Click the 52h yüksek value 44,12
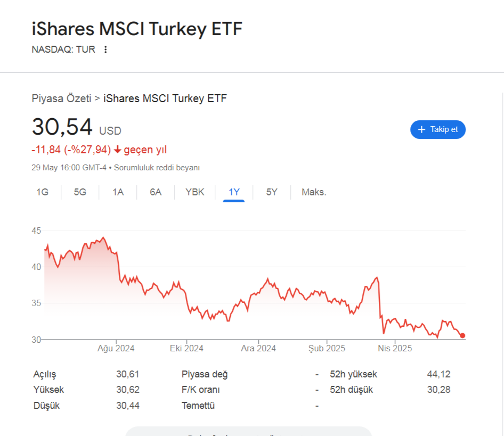 point(439,374)
